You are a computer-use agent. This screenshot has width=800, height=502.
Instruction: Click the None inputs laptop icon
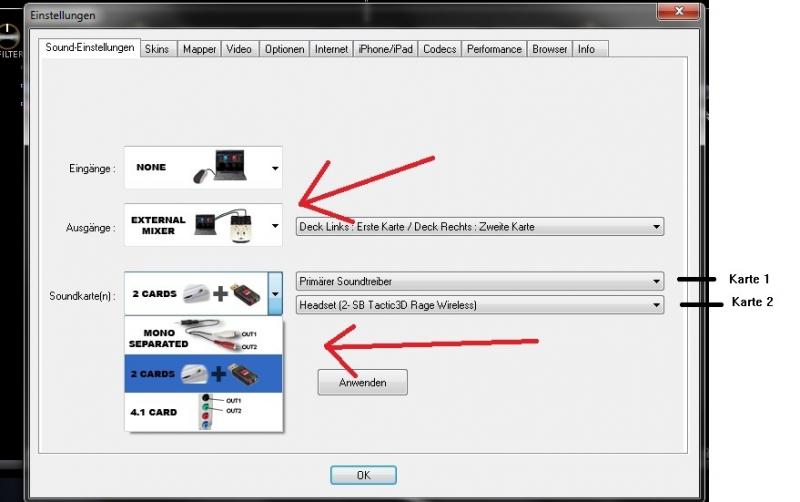point(222,168)
